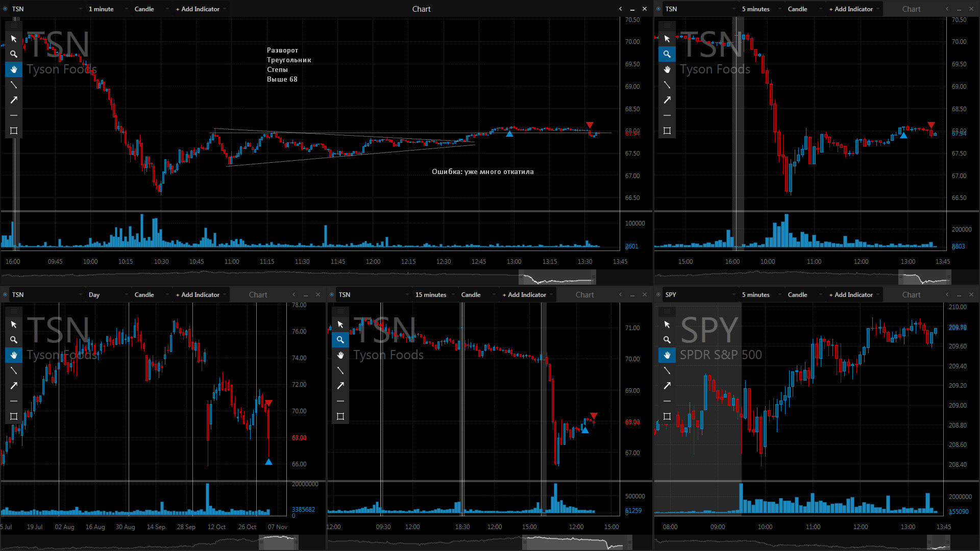Click back arrow in TSN 1 minute chart title
The image size is (980, 551).
point(621,9)
